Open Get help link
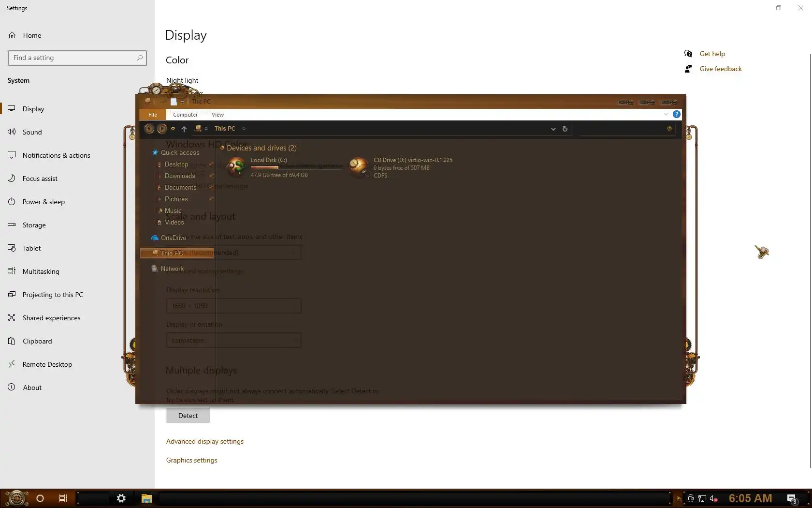 click(x=712, y=54)
